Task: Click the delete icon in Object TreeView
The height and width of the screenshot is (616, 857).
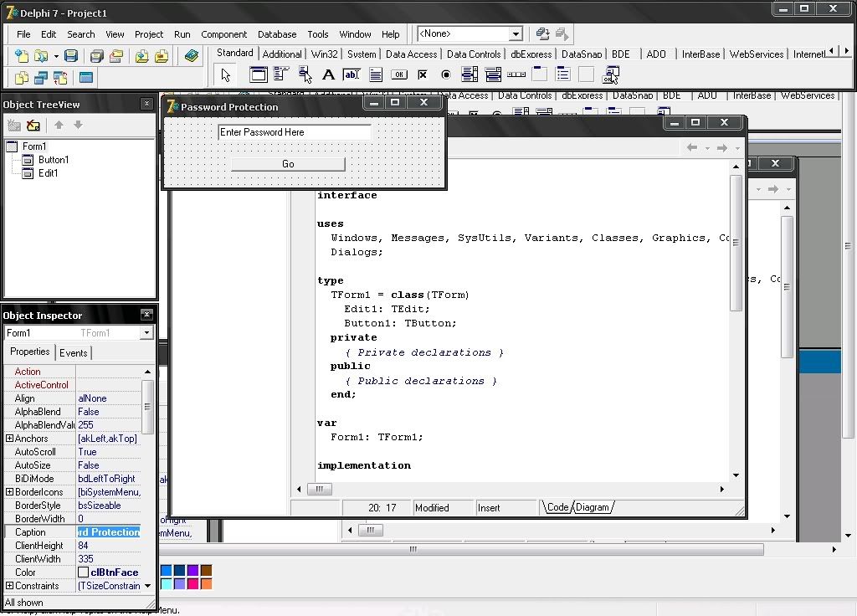Action: [x=33, y=126]
